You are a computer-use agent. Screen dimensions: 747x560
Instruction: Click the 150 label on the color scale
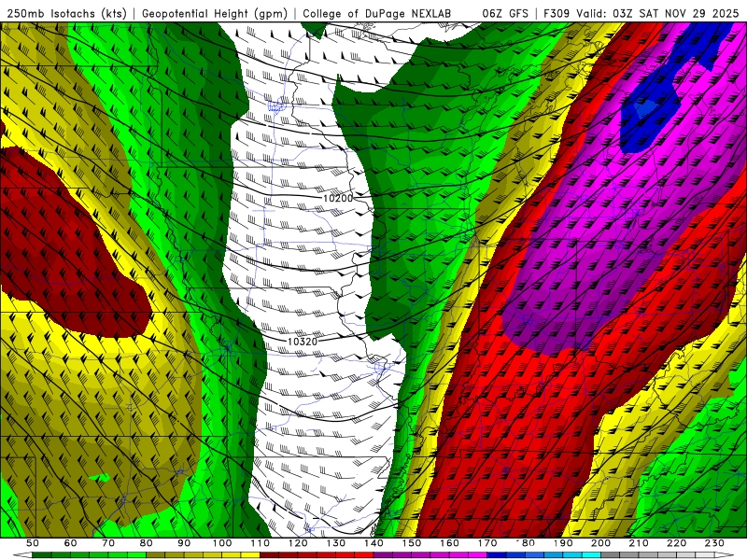[x=412, y=543]
